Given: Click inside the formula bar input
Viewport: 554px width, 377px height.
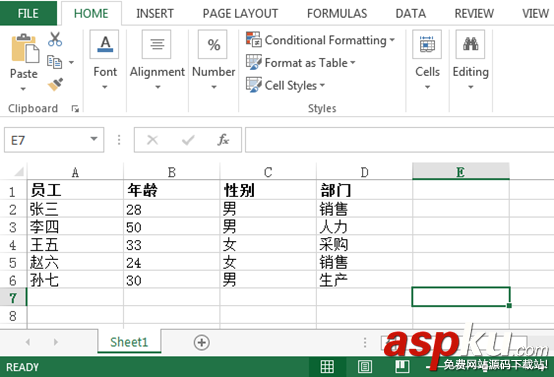Looking at the screenshot, I should [x=400, y=140].
